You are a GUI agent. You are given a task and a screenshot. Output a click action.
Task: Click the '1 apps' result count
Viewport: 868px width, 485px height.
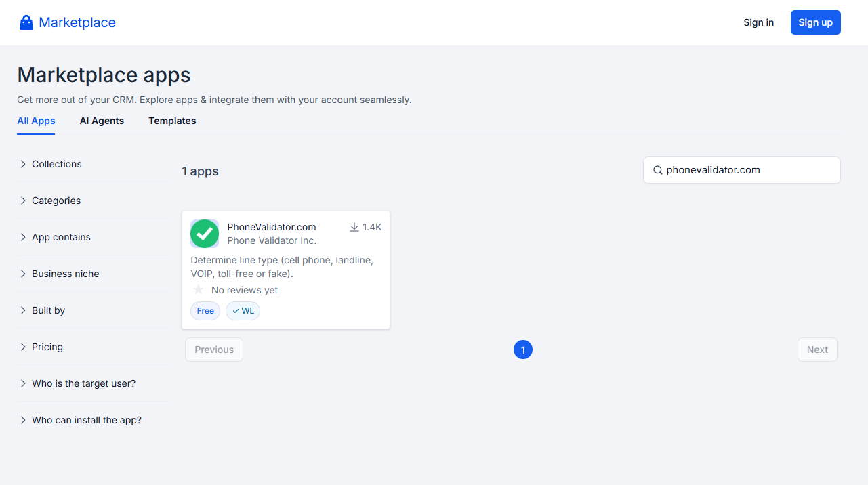200,171
